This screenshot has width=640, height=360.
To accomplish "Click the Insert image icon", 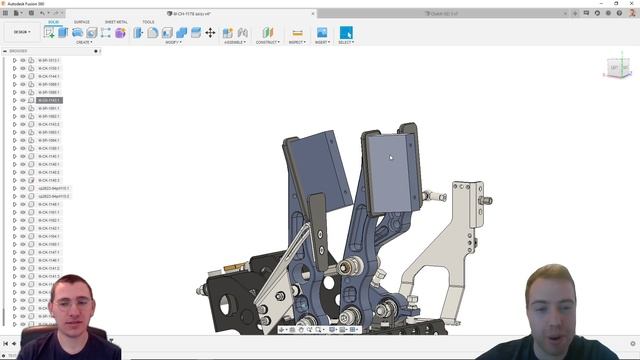I will pos(322,33).
